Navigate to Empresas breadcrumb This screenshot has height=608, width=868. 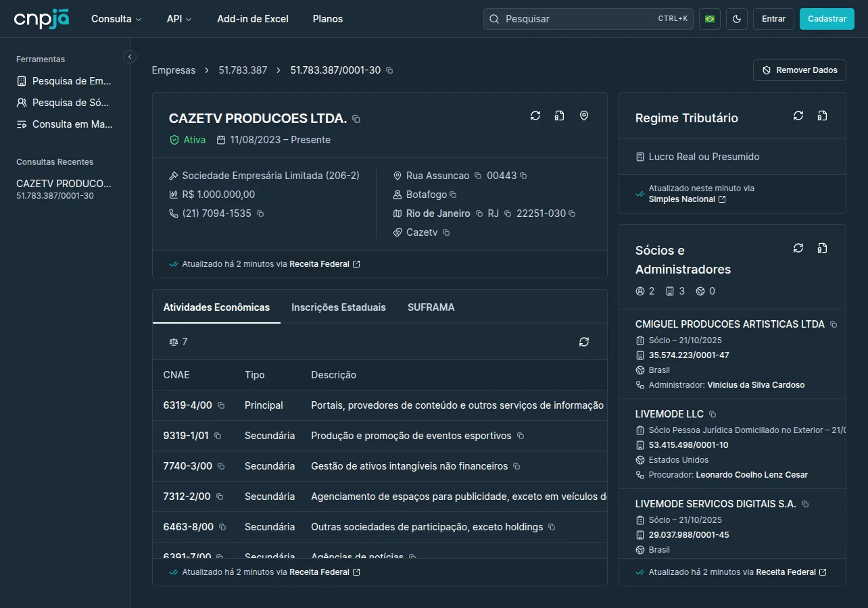(174, 70)
